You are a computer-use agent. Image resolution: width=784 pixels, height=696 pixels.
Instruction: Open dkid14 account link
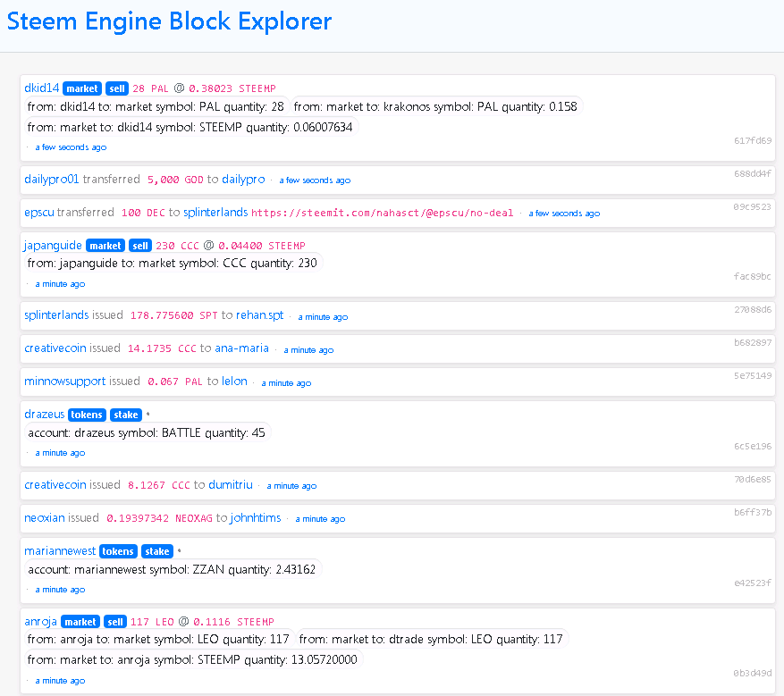pos(42,88)
